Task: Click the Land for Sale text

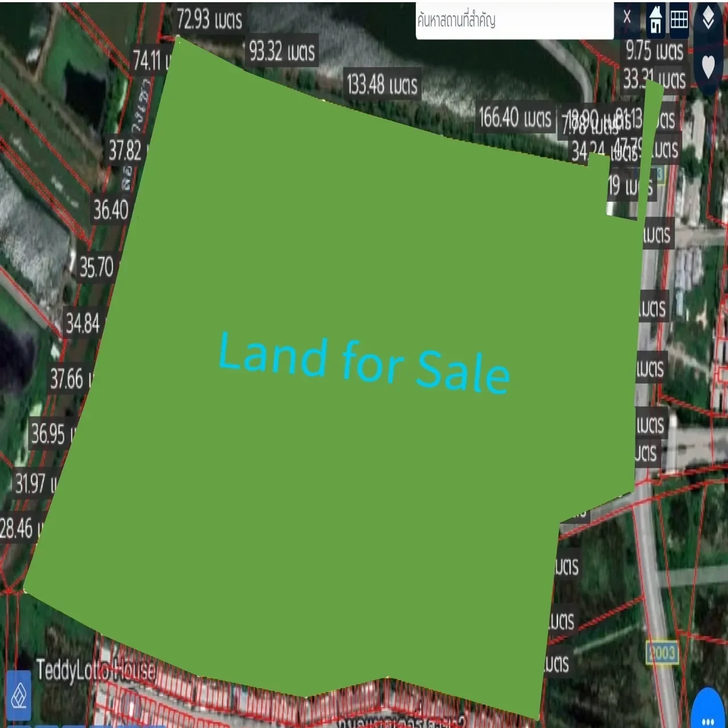Action: tap(364, 362)
